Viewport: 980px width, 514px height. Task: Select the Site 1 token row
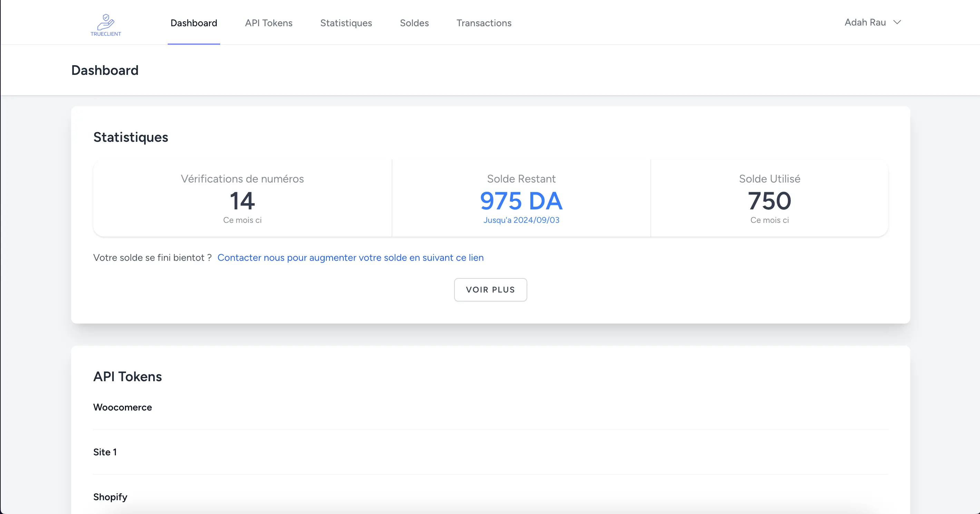click(x=105, y=452)
